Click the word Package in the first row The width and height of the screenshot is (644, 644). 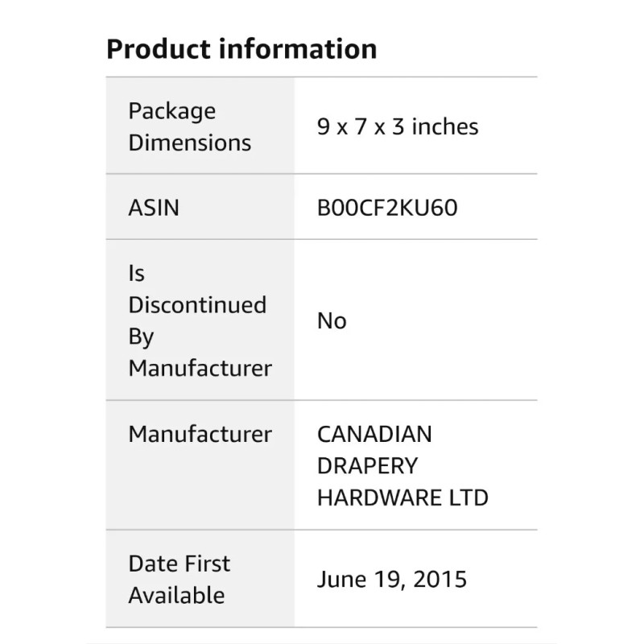172,111
